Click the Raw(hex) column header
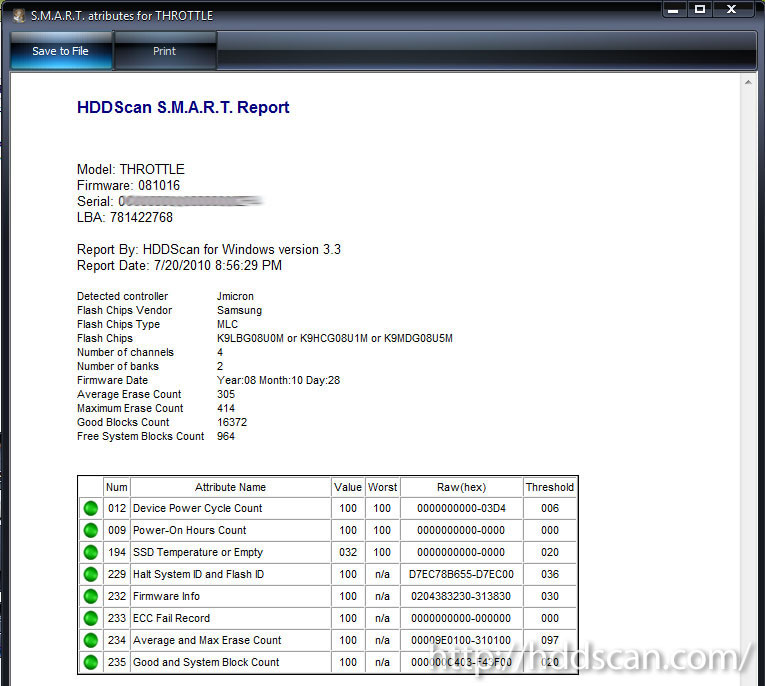This screenshot has height=686, width=765. pyautogui.click(x=461, y=487)
